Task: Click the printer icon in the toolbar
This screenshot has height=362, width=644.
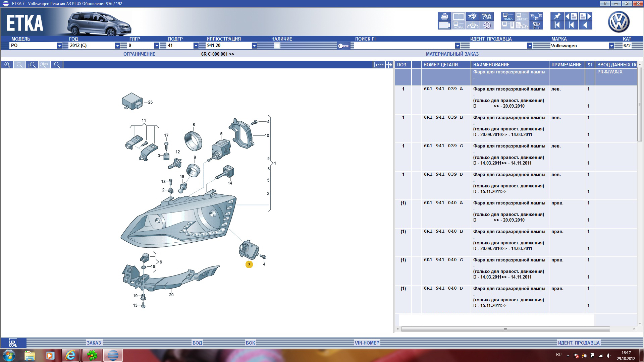Action: 445,16
